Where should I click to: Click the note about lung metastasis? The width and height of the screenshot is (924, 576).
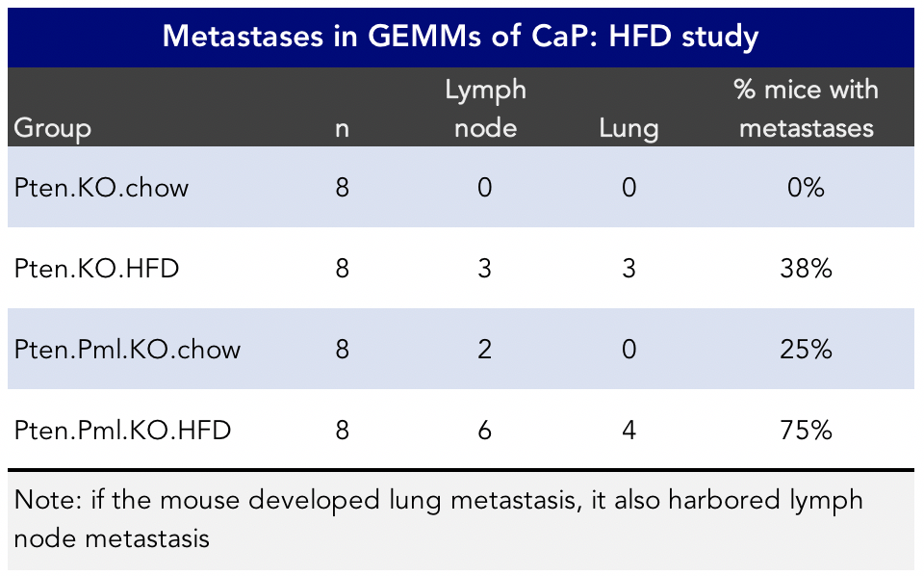(439, 518)
